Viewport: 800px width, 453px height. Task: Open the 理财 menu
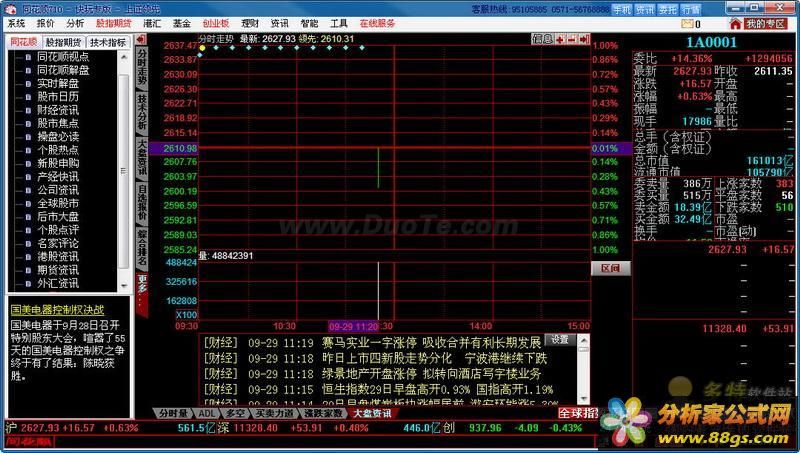pyautogui.click(x=250, y=23)
